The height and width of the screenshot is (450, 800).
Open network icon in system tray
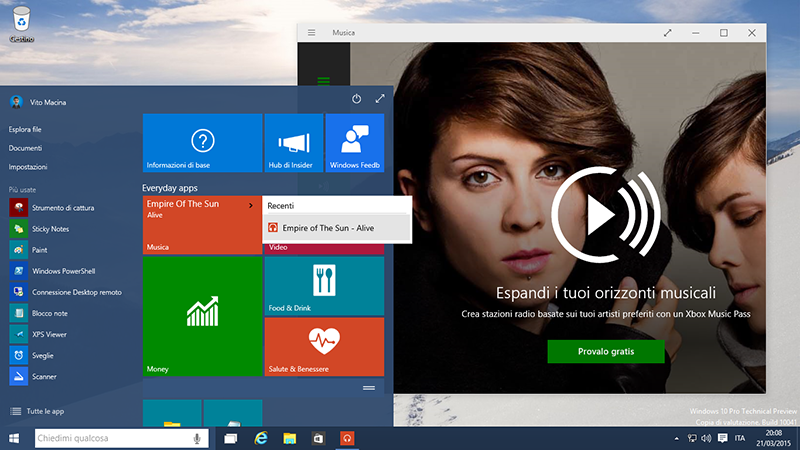pyautogui.click(x=692, y=438)
